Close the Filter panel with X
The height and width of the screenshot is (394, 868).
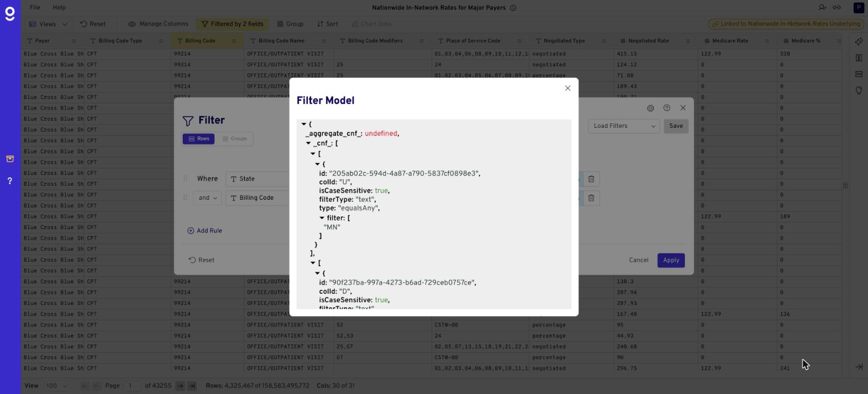coord(683,108)
